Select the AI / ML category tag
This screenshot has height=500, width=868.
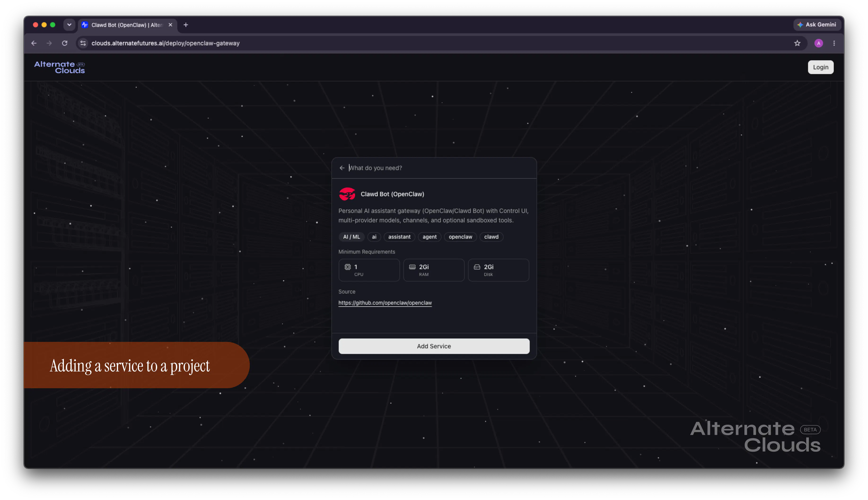351,237
